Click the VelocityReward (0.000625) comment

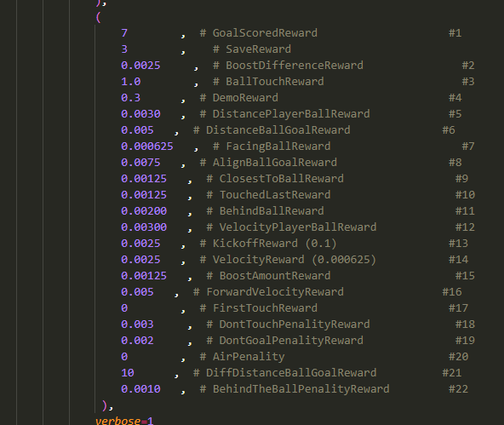click(x=288, y=260)
